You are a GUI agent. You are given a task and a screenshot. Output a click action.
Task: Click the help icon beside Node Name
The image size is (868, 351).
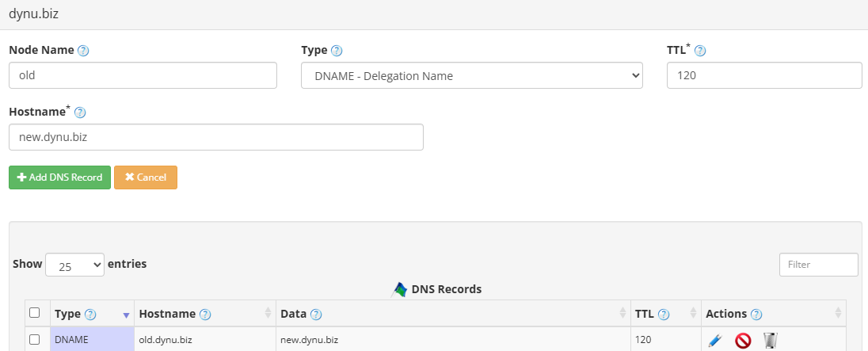click(x=83, y=51)
